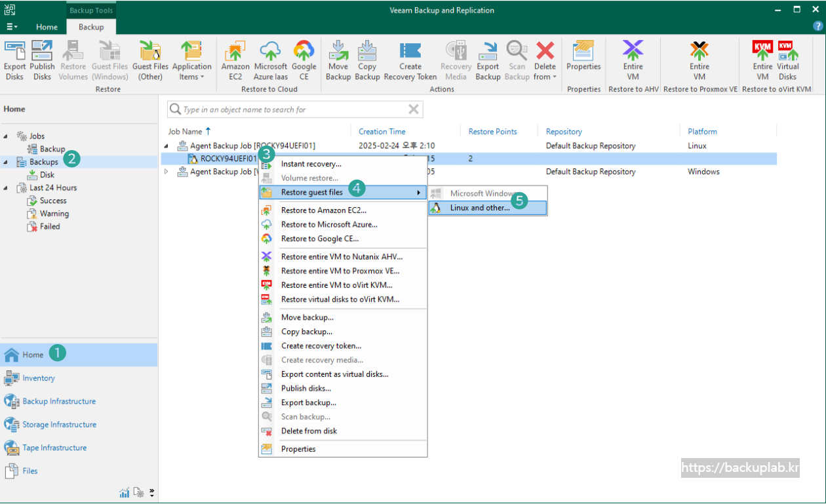Collapse the Backups tree node
Image resolution: width=826 pixels, height=504 pixels.
[x=6, y=162]
